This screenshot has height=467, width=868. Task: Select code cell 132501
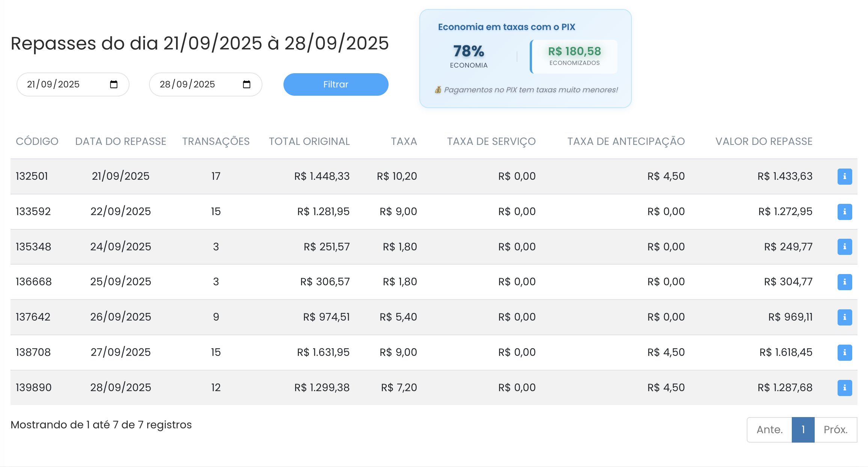(32, 176)
